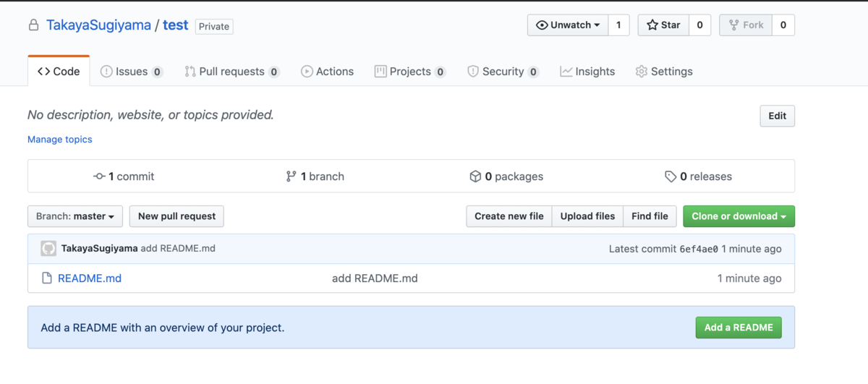The height and width of the screenshot is (384, 868).
Task: Click the branch icon beside 1 branch
Action: tap(291, 176)
